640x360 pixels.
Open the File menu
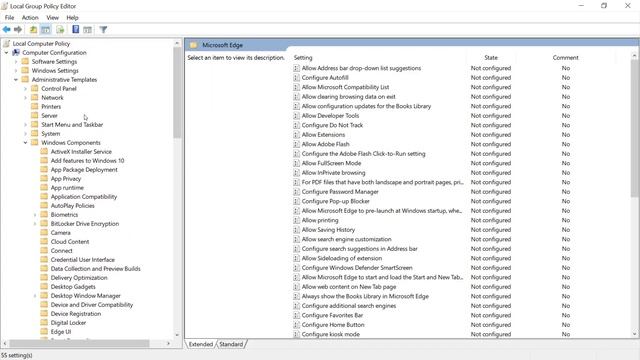[9, 18]
